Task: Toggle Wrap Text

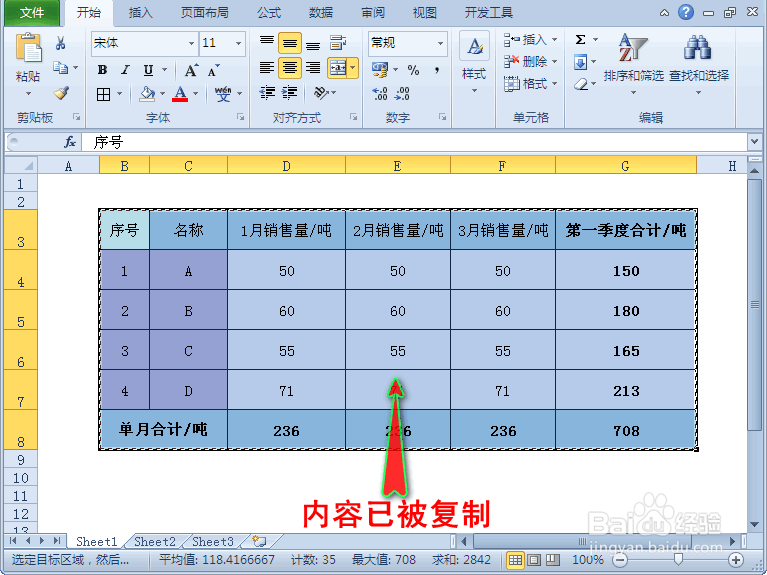Action: [338, 43]
